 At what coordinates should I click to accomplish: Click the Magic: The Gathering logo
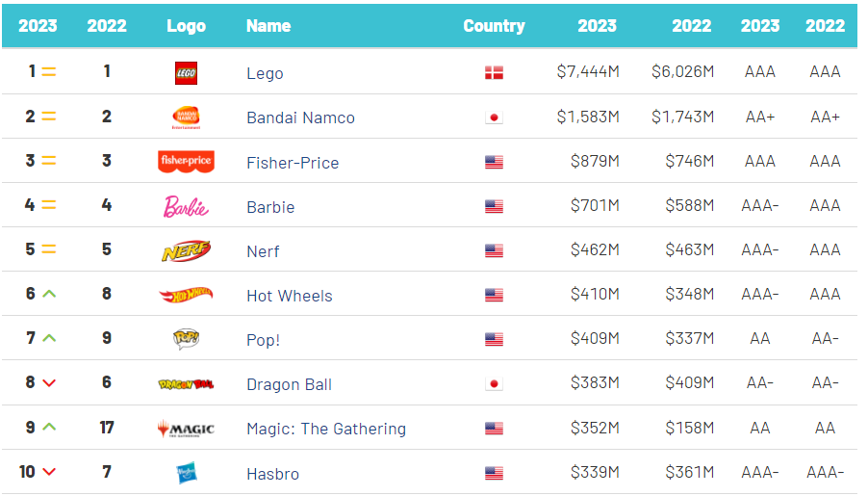[186, 429]
